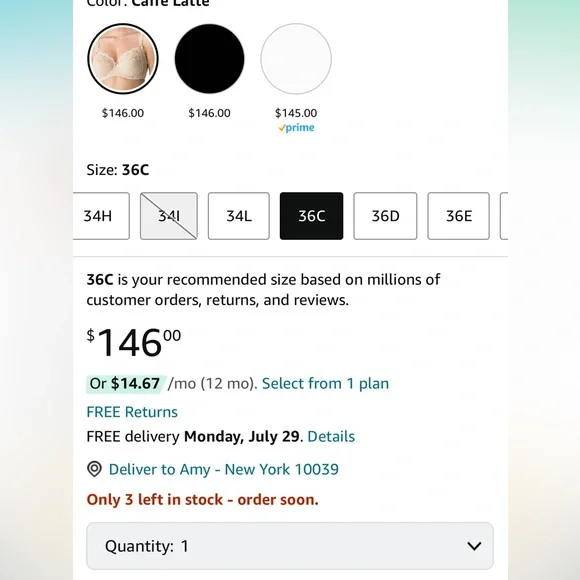Select the Caffe Latte color thumbnail
The height and width of the screenshot is (580, 580).
click(x=123, y=58)
